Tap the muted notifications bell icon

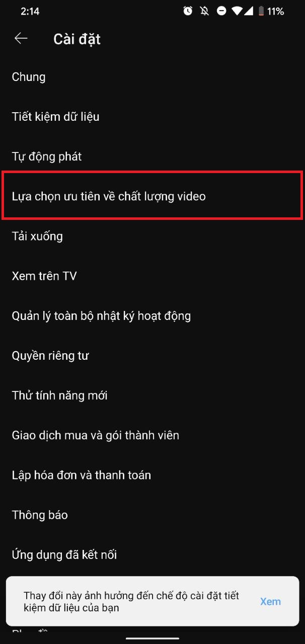click(204, 11)
